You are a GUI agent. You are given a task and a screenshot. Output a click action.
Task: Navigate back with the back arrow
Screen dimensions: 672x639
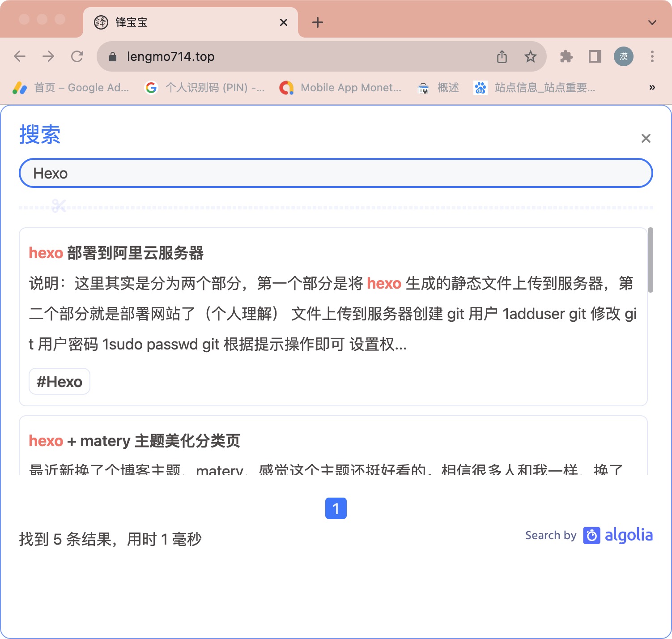[x=19, y=56]
